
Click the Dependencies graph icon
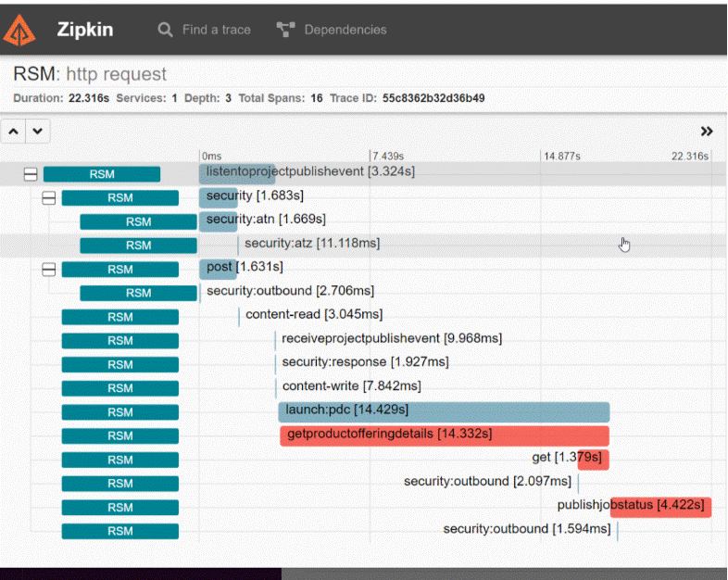285,30
